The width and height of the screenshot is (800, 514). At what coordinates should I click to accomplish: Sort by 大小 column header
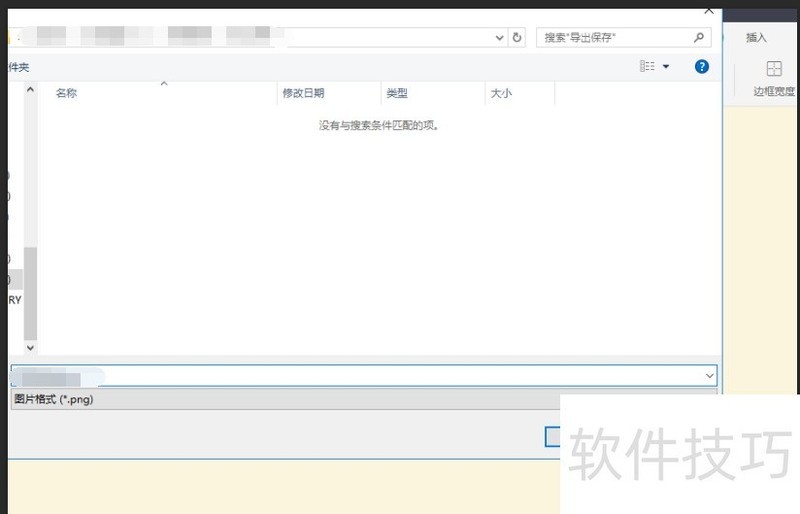pyautogui.click(x=501, y=93)
